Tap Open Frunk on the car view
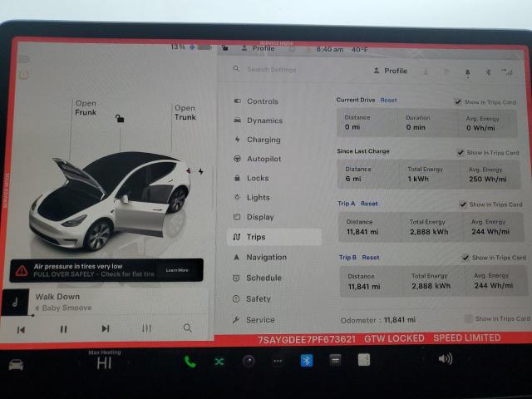Viewport: 532px width, 399px height. tap(86, 107)
